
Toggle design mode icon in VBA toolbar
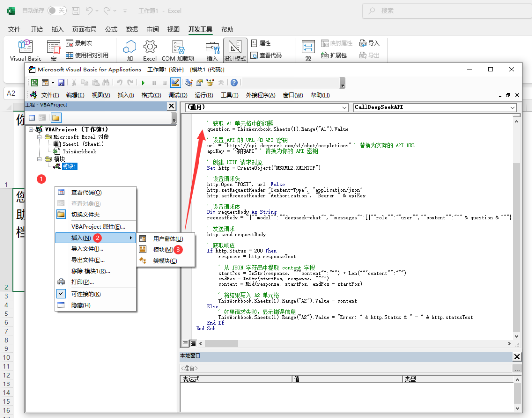pos(175,82)
